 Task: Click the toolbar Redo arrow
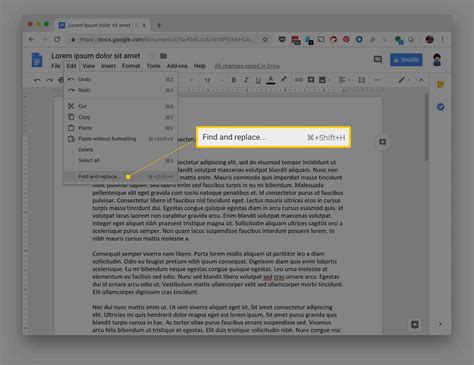pyautogui.click(x=50, y=80)
